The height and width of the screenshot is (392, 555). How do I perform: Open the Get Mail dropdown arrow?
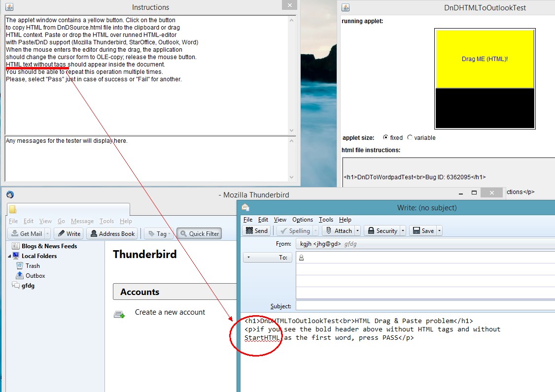point(47,234)
